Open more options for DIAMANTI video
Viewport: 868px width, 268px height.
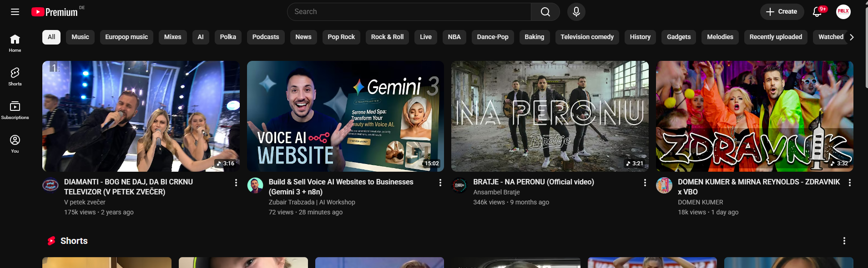click(236, 183)
